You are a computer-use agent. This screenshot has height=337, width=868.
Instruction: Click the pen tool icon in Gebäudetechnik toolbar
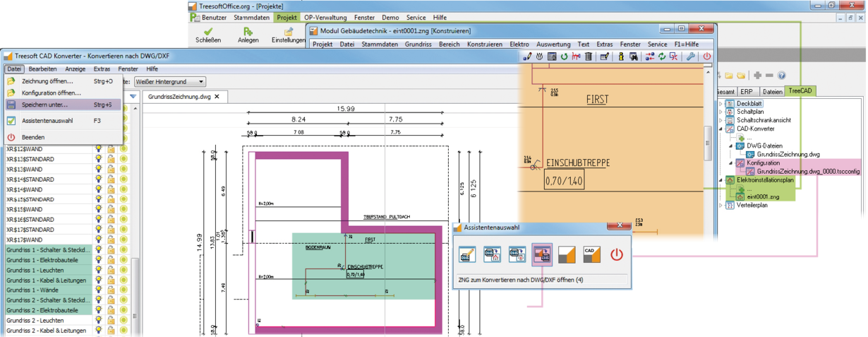tap(527, 57)
